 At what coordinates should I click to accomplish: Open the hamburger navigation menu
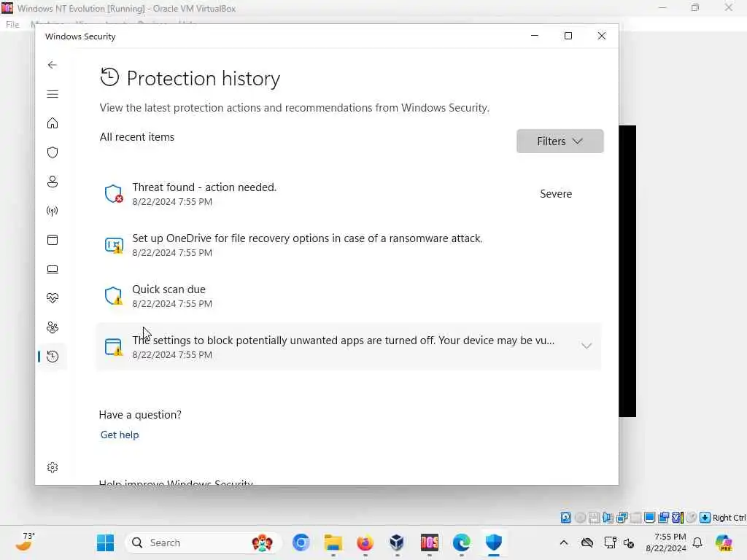53,94
